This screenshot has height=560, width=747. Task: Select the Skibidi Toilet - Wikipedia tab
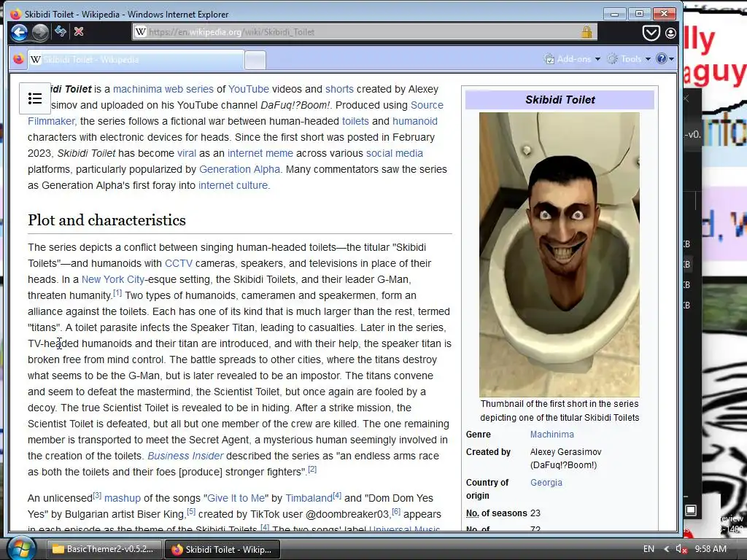[x=136, y=60]
